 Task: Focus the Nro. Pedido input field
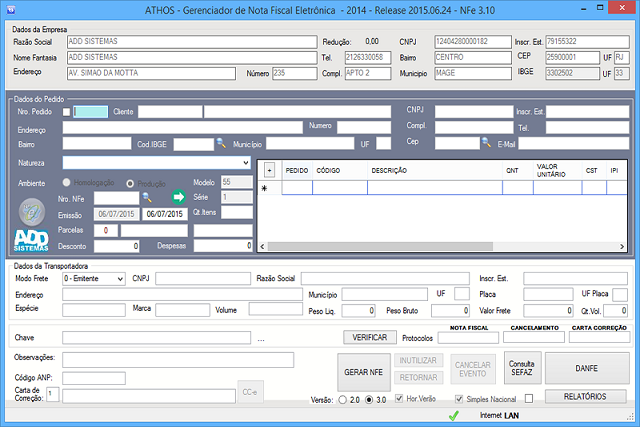coord(91,112)
